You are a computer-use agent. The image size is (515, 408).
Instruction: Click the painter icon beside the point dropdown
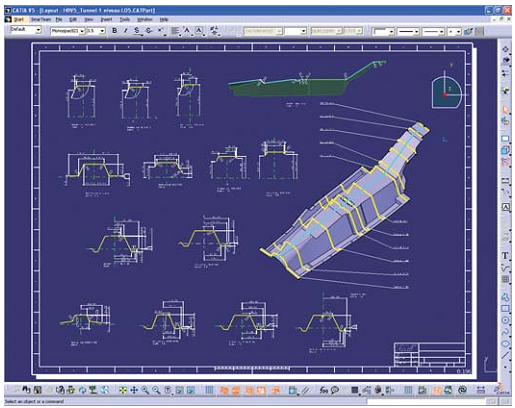point(469,31)
